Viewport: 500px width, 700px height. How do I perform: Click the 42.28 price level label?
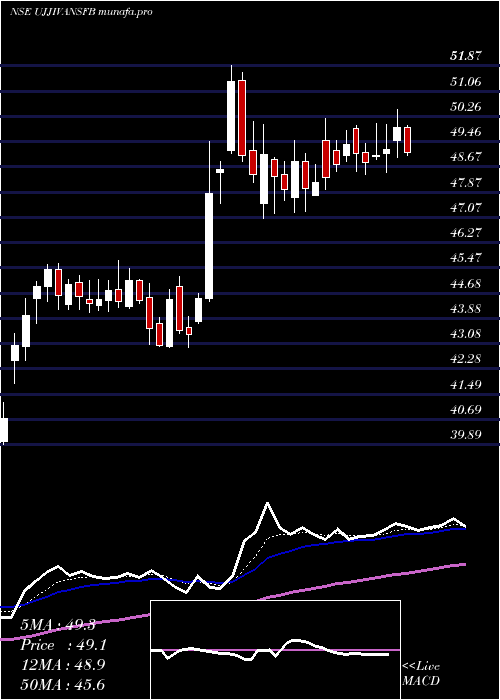coord(467,359)
